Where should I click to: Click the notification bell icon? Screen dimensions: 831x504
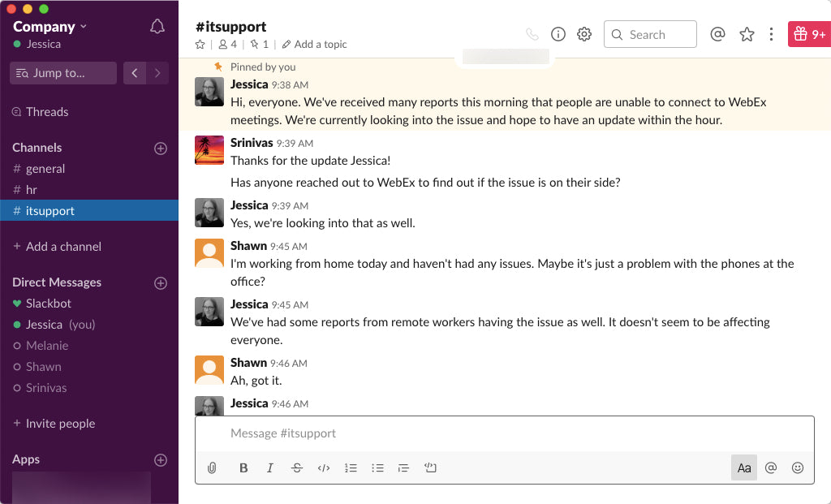(157, 26)
